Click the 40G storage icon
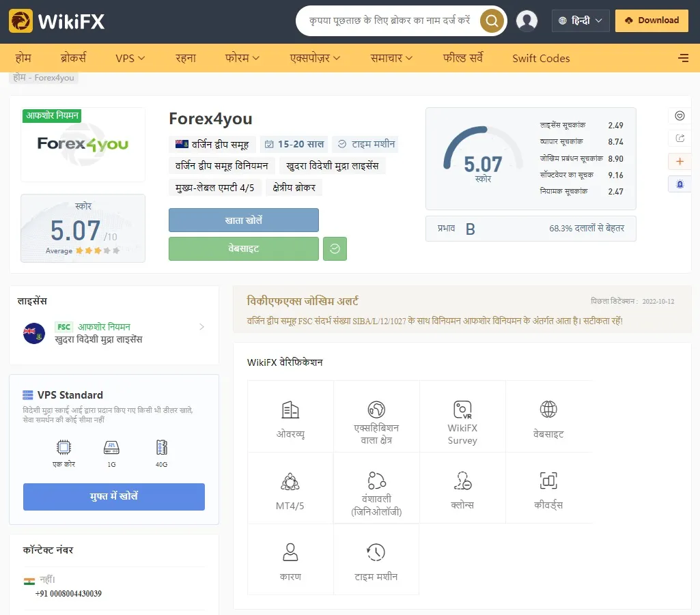700x615 pixels. click(x=162, y=447)
